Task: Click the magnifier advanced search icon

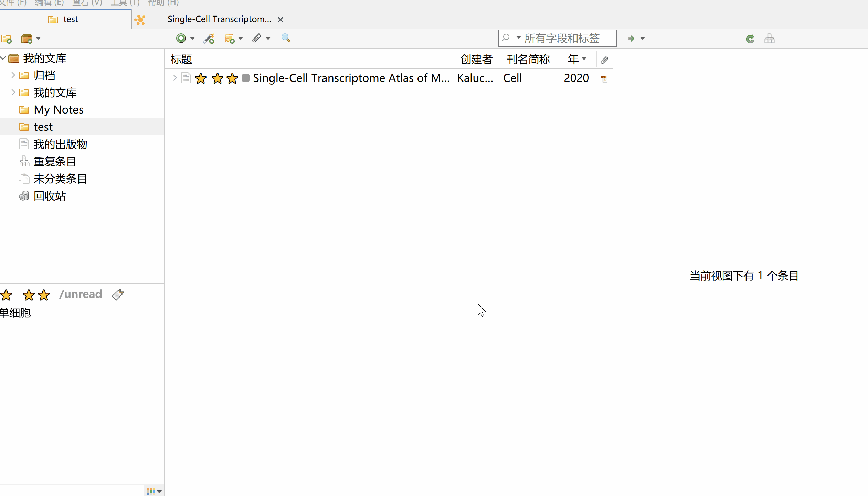Action: (286, 38)
